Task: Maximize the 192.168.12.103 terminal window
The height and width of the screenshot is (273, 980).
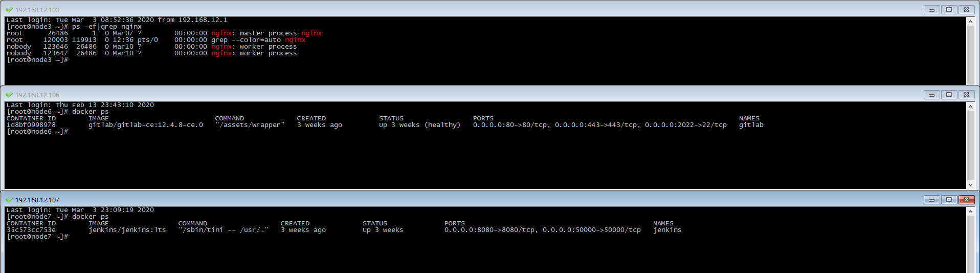Action: click(x=949, y=10)
